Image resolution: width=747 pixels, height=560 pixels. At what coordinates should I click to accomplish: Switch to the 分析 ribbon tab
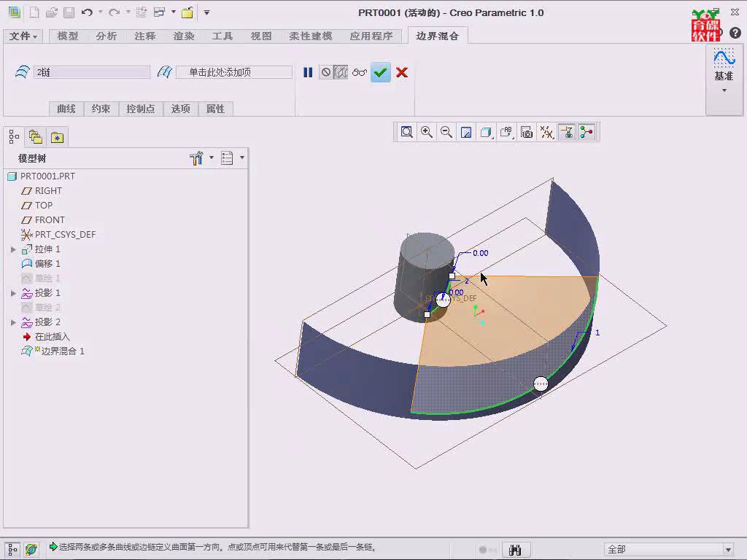tap(107, 36)
